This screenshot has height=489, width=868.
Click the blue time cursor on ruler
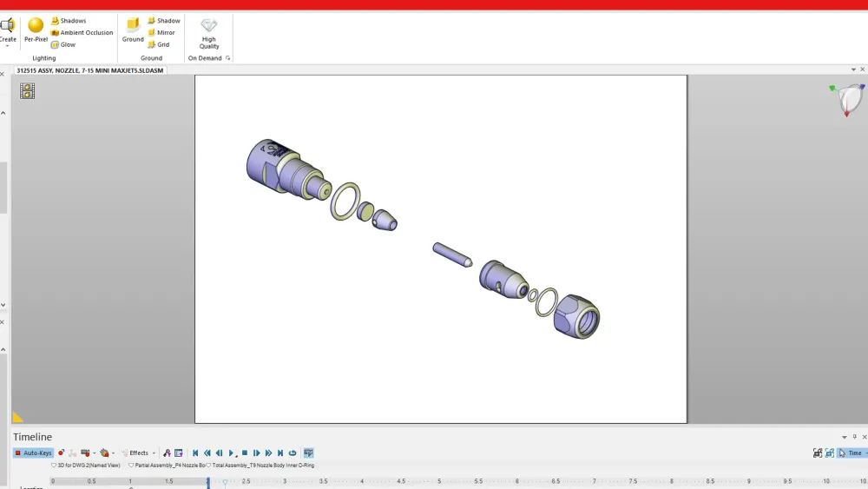tap(208, 482)
